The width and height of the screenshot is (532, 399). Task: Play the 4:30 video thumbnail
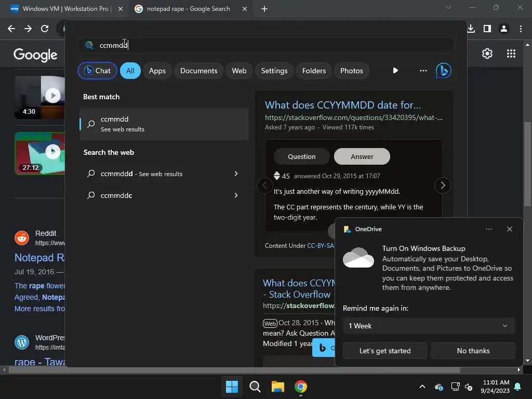(x=39, y=97)
